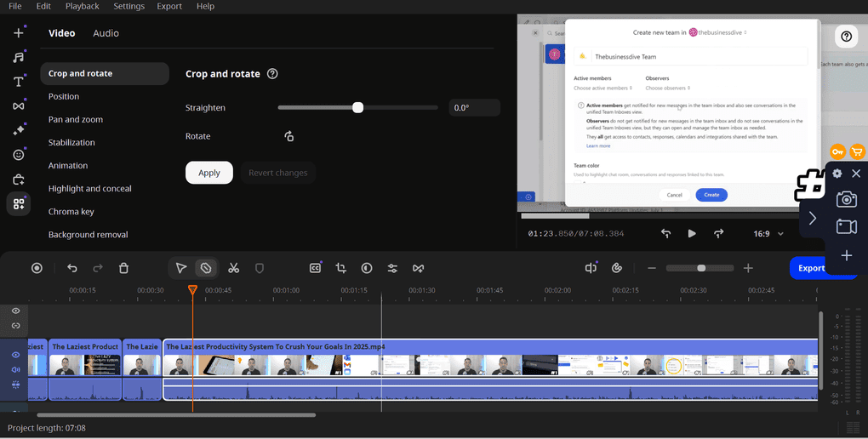Click the timeline zoom slider handle
The width and height of the screenshot is (868, 439).
(701, 268)
